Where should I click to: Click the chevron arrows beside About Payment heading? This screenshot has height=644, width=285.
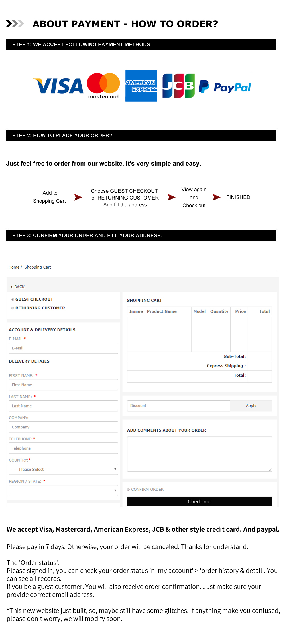[15, 24]
